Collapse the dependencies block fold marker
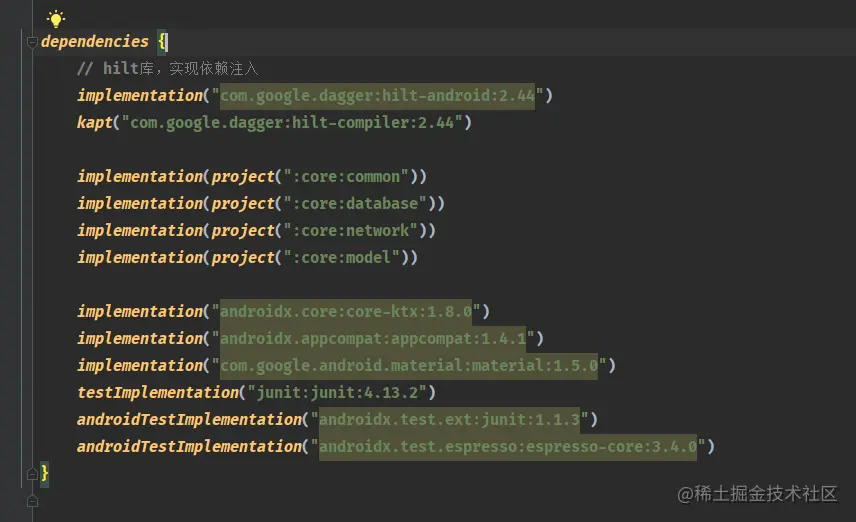This screenshot has width=856, height=522. (32, 42)
